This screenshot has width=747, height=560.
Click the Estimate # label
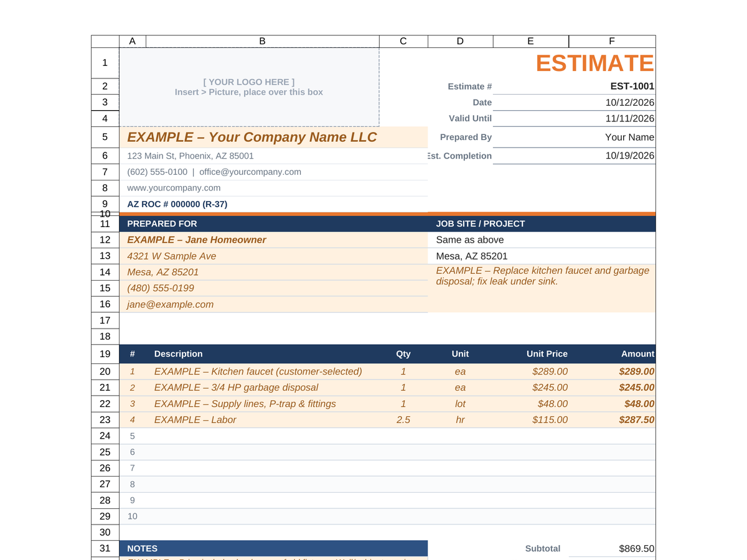pos(470,86)
